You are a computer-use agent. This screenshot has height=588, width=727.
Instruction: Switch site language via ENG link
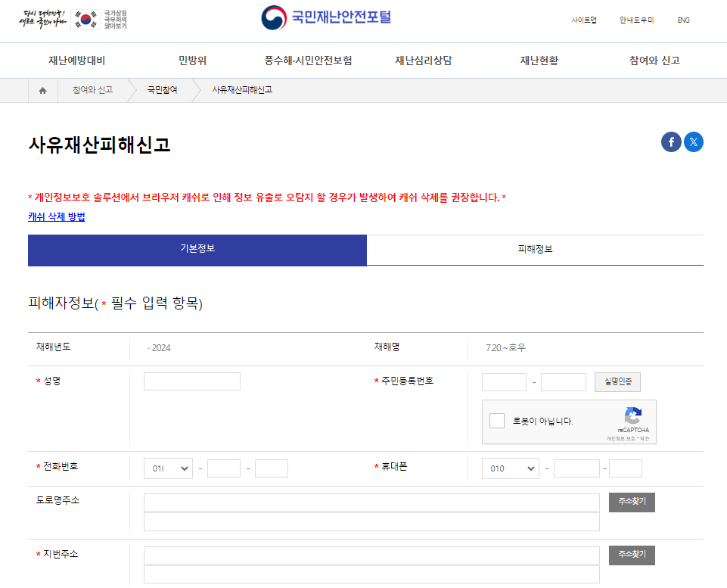[x=682, y=20]
